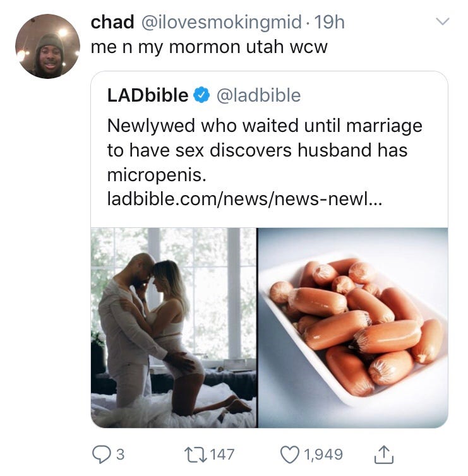
Task: Click the retweet count "147"
Action: click(x=222, y=454)
